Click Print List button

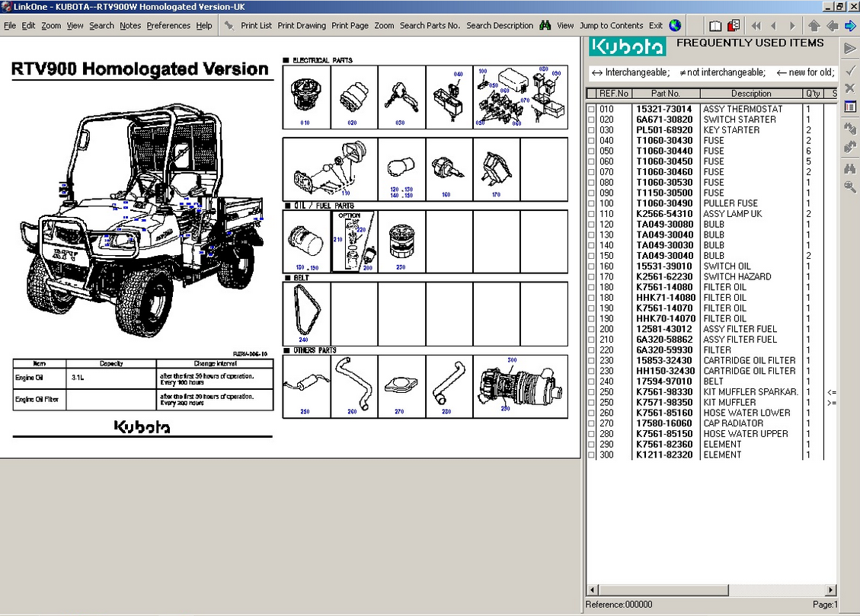click(256, 26)
